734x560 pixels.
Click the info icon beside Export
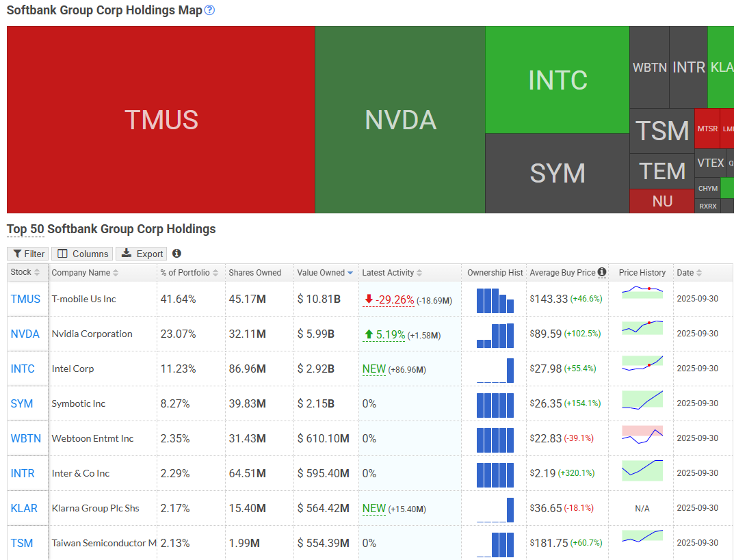tap(176, 253)
